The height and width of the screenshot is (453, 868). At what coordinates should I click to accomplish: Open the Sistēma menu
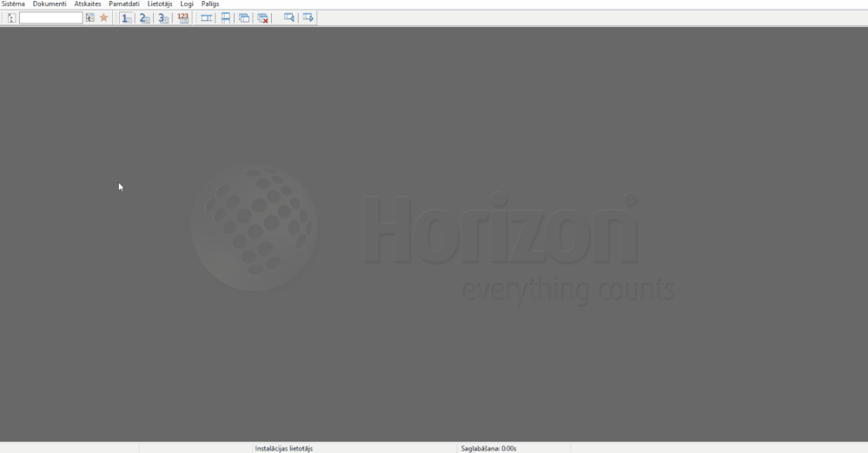click(13, 3)
